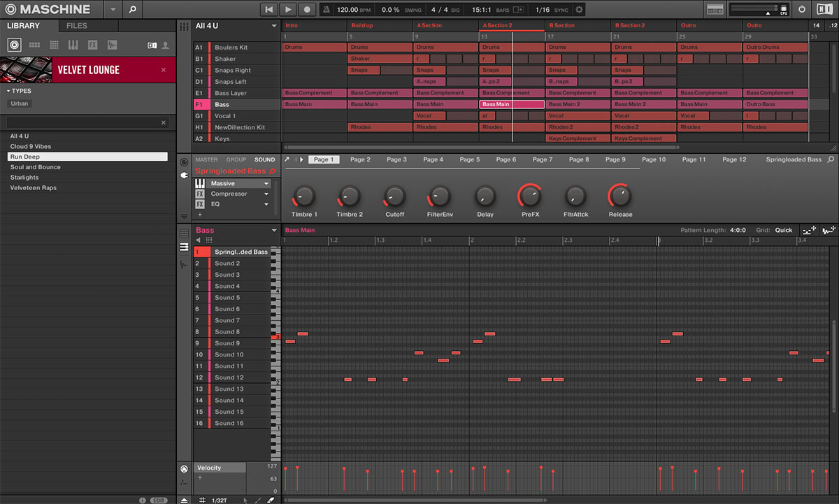Select the eraser tool in the editor footer

click(269, 500)
